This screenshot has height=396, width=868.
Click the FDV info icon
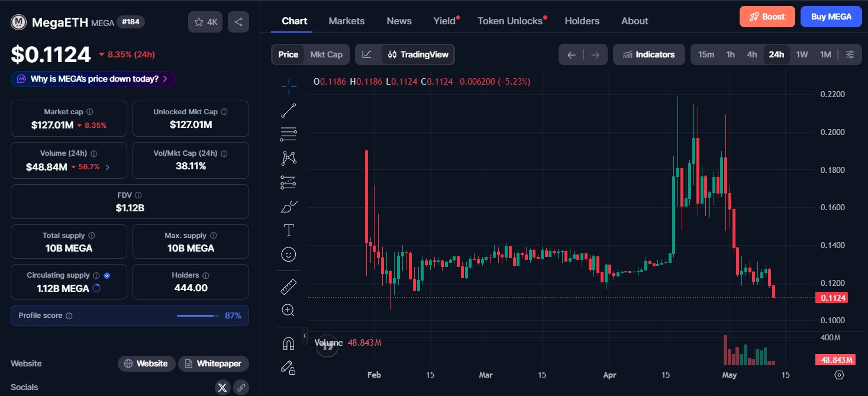(x=138, y=195)
